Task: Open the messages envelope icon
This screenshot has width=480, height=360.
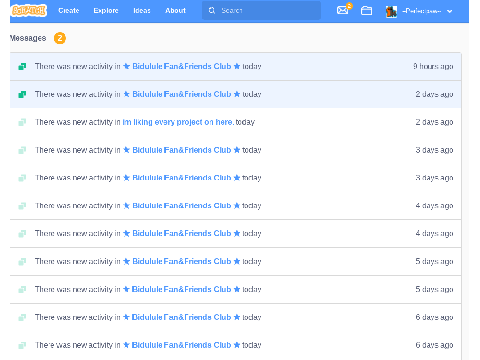Action: click(x=342, y=11)
